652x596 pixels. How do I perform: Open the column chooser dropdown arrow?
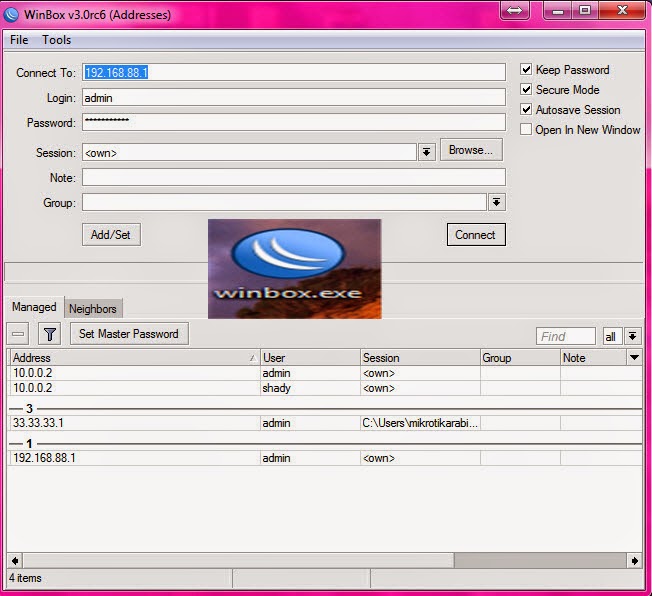pos(634,357)
